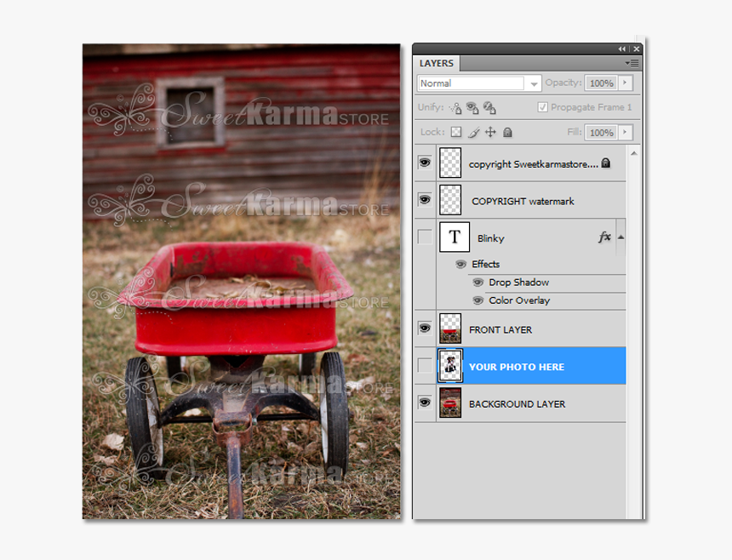
Task: Click the lock transparent pixels icon
Action: coord(456,132)
